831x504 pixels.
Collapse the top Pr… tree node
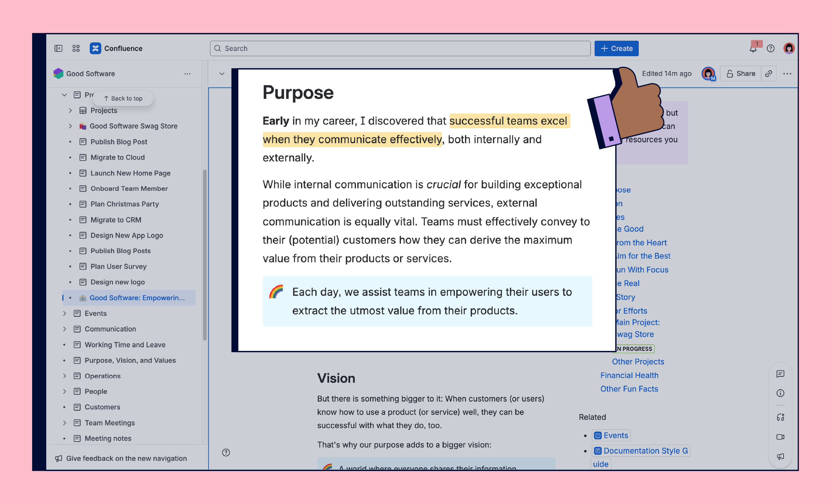64,95
